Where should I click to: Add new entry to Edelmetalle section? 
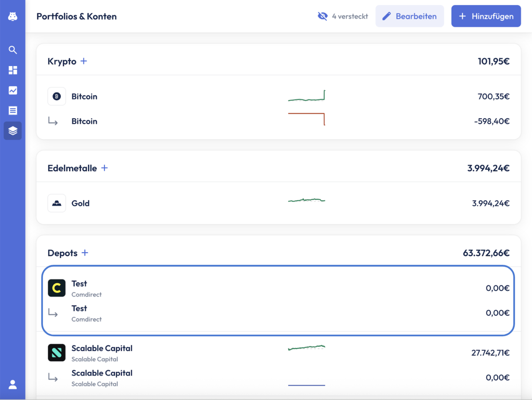[x=104, y=168]
